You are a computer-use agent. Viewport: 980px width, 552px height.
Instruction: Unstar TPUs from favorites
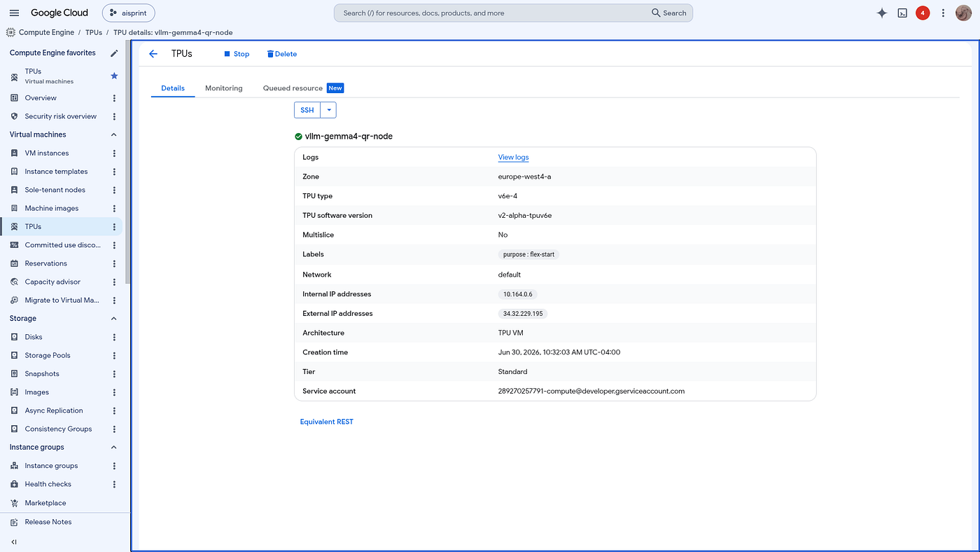coord(115,76)
